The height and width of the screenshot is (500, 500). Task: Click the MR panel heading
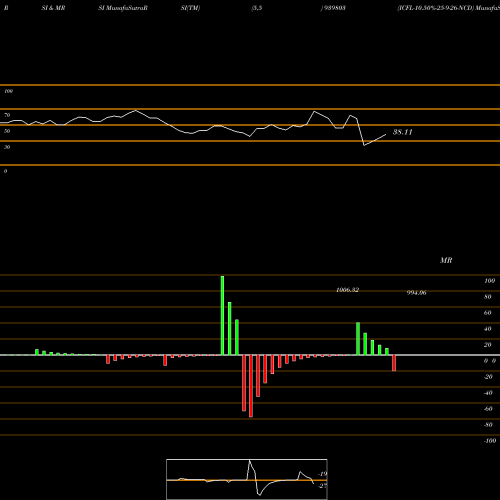446,260
